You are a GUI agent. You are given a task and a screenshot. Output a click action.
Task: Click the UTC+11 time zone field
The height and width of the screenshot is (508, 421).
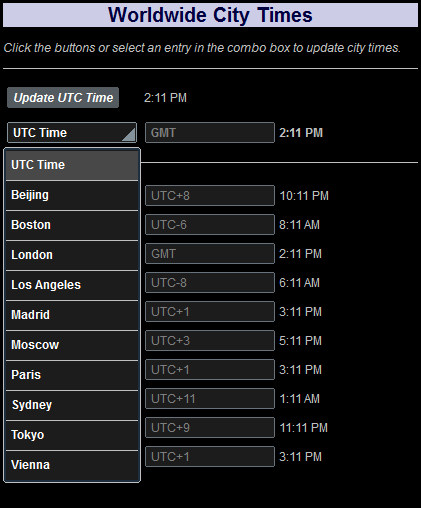coord(210,399)
